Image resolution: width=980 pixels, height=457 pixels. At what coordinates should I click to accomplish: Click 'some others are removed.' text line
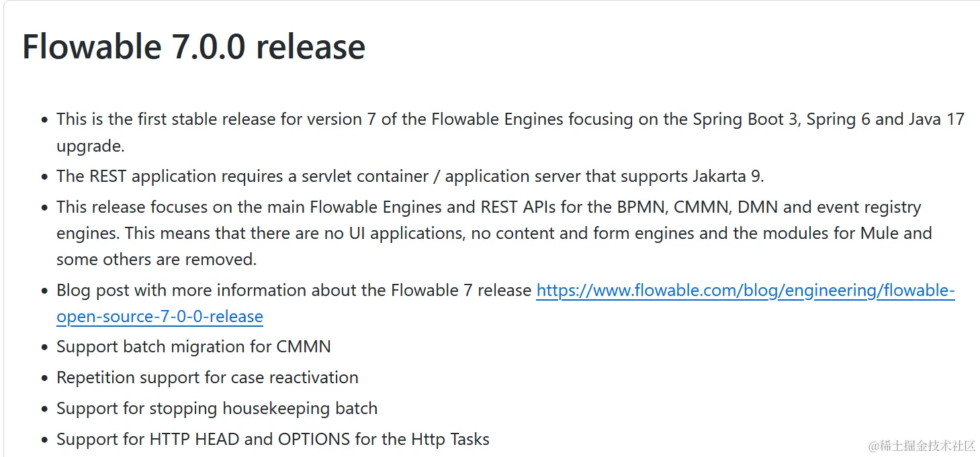(157, 259)
